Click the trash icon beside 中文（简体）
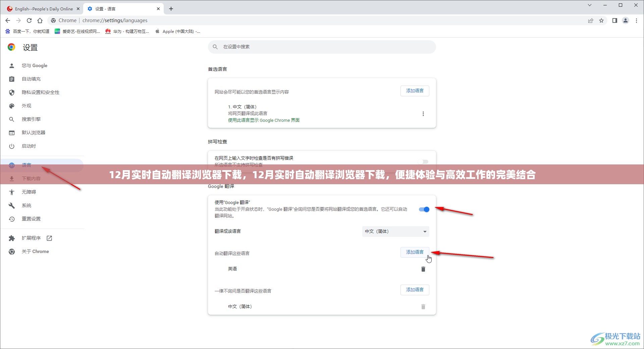The height and width of the screenshot is (349, 644). (x=423, y=307)
